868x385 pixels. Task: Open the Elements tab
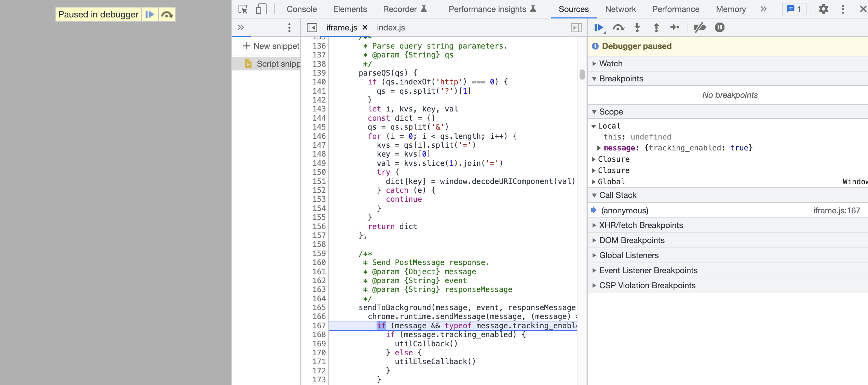pyautogui.click(x=350, y=9)
